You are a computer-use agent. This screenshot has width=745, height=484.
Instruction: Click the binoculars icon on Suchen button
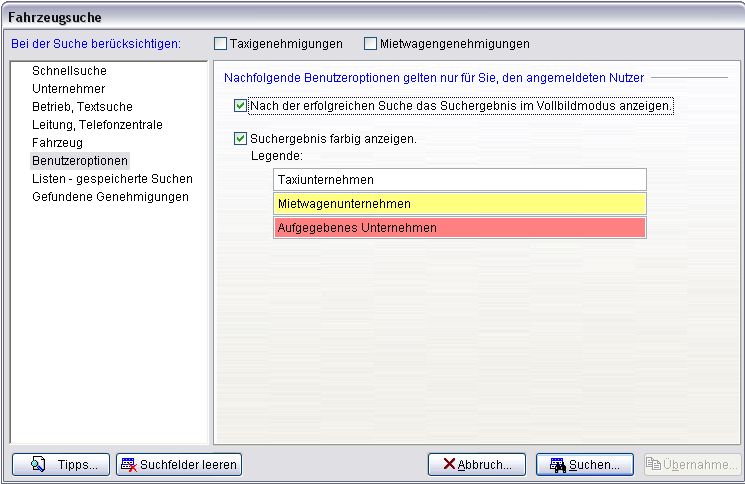coord(556,464)
